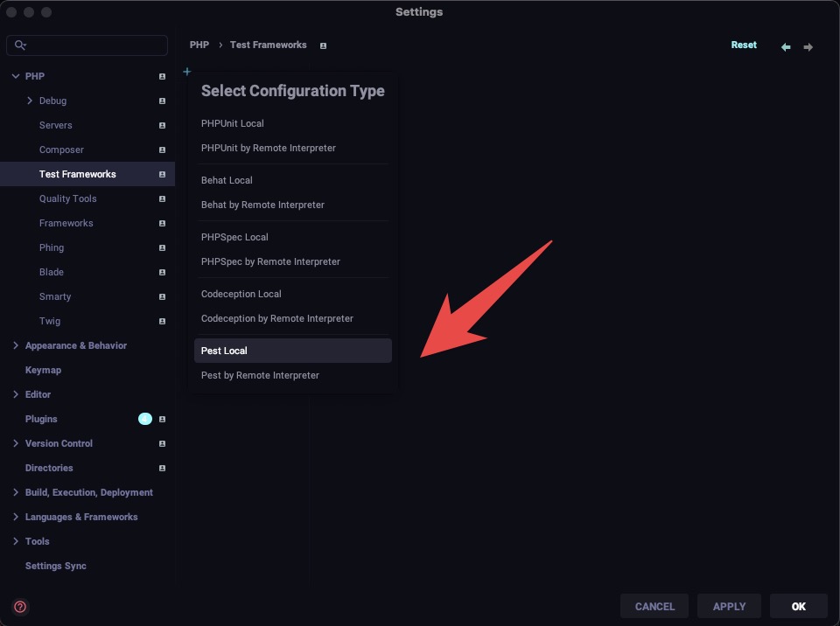This screenshot has width=840, height=626.
Task: Click project-level icon beside Debug row
Action: [162, 101]
